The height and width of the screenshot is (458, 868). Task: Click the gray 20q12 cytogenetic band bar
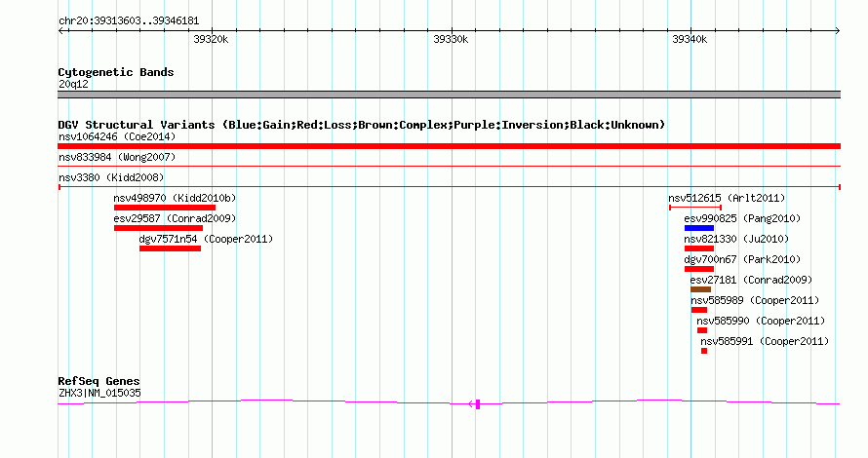[x=449, y=95]
